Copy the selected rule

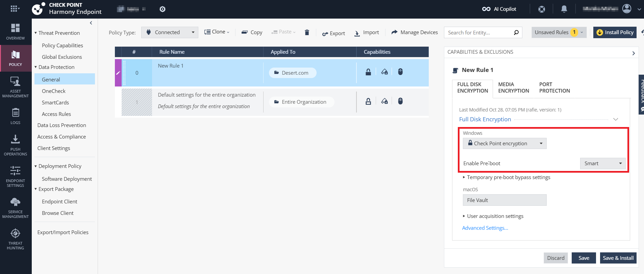click(x=252, y=32)
